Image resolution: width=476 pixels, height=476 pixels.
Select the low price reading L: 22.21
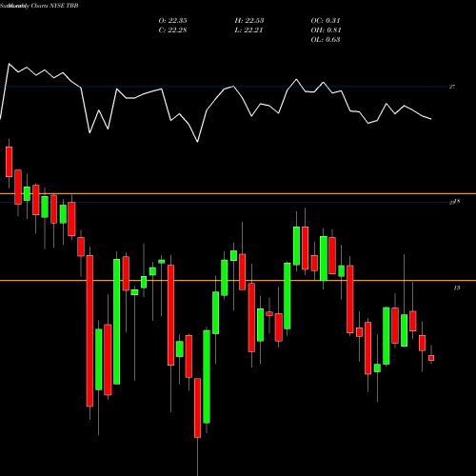(248, 30)
